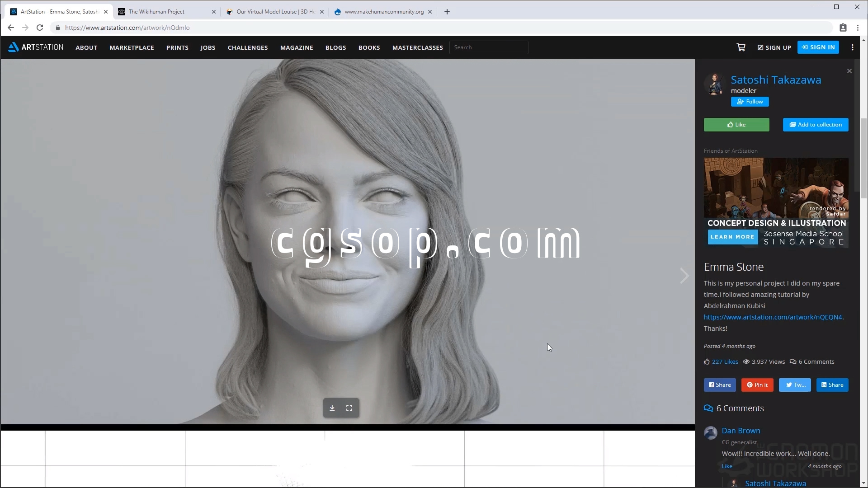Open Chrome browser menu dots
Screen dimensions: 868x488
[x=858, y=28]
